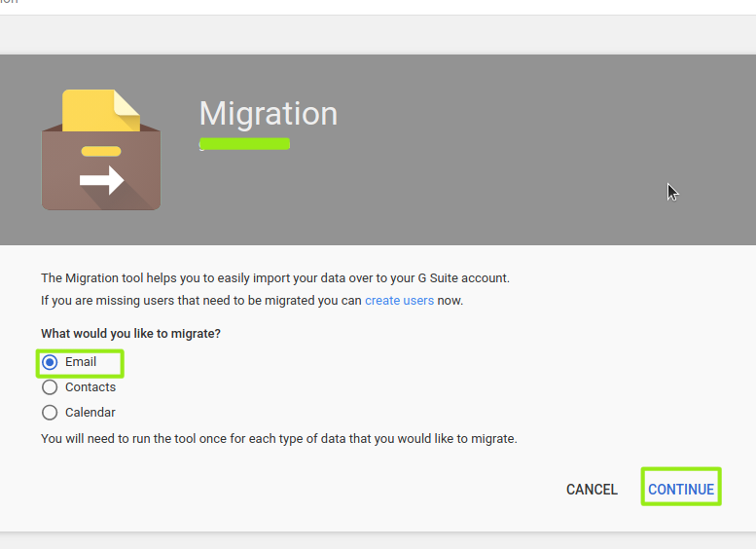Click the "Contacts" option label text
The image size is (756, 549).
point(90,387)
